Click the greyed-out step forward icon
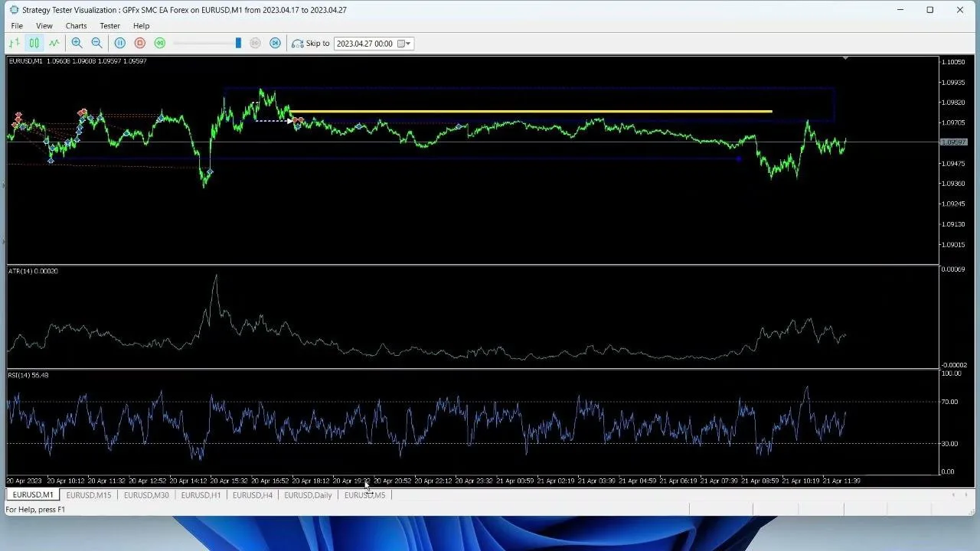Viewport: 980px width, 551px height. [256, 44]
